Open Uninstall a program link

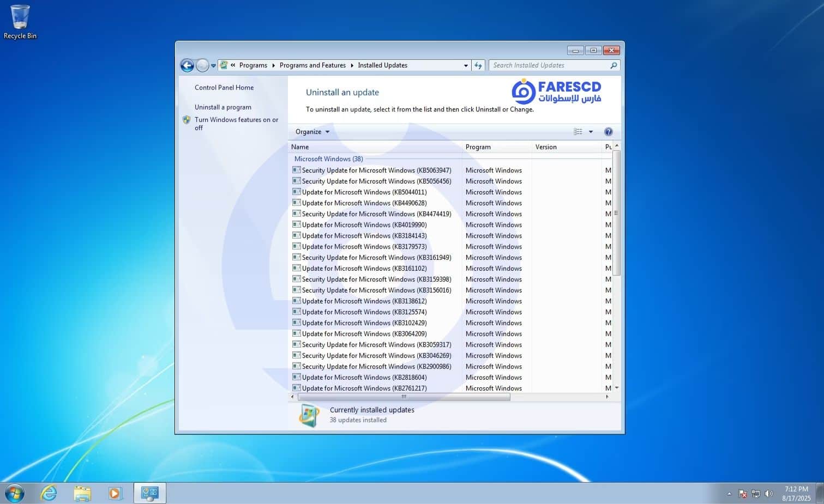pos(223,107)
